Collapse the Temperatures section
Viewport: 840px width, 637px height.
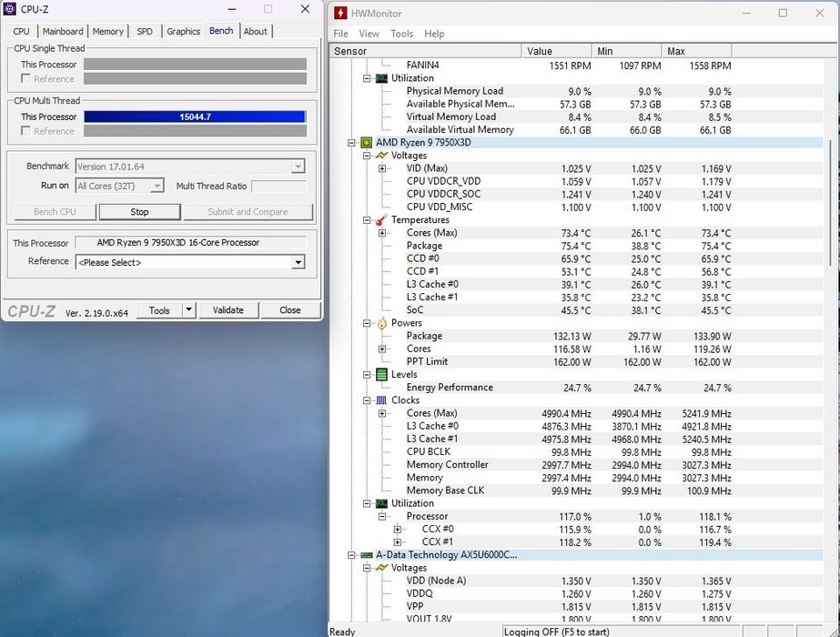(x=367, y=220)
